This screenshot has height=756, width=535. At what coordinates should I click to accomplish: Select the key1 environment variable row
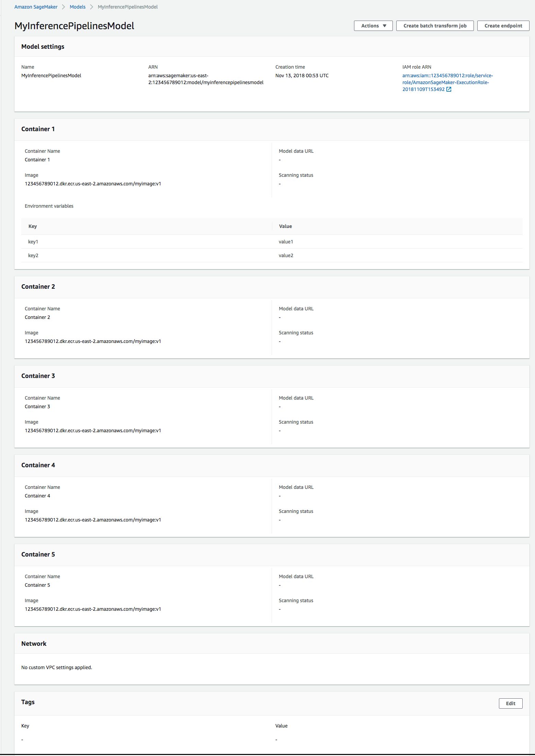pos(33,241)
